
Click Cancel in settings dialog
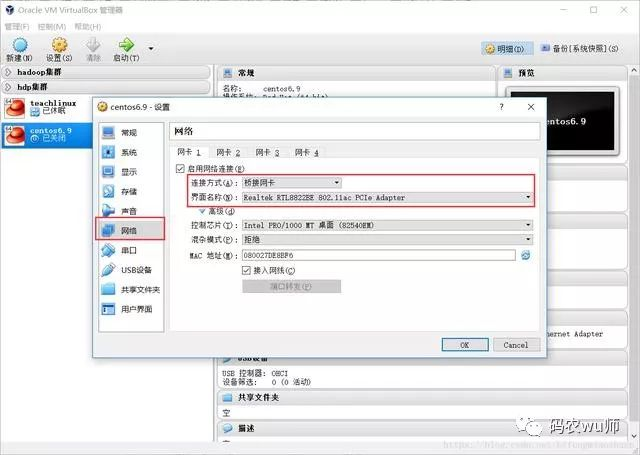click(516, 345)
